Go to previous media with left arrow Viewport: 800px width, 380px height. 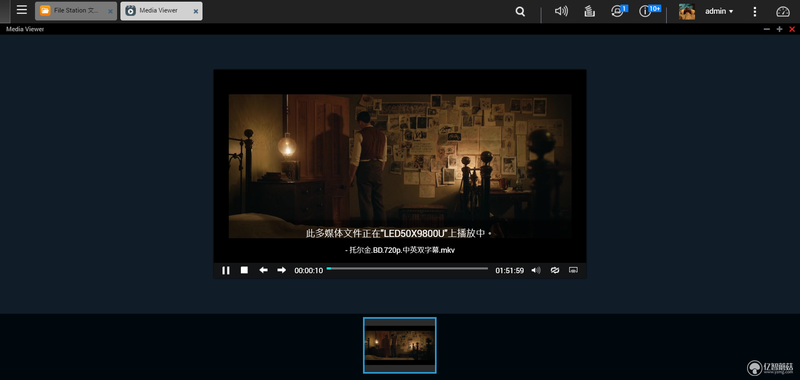[x=263, y=270]
